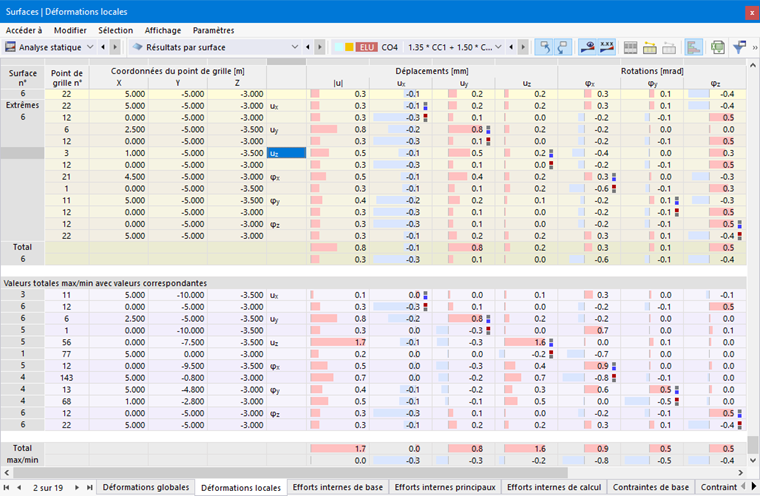The width and height of the screenshot is (760, 496).
Task: Open the Paramètres menu
Action: click(x=213, y=30)
